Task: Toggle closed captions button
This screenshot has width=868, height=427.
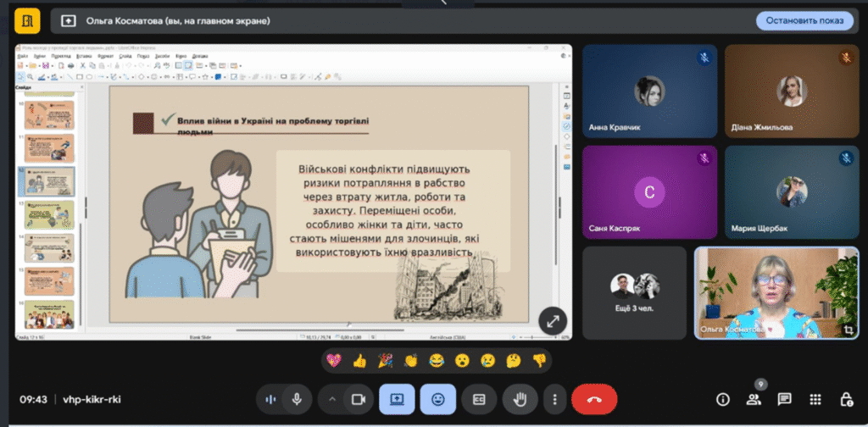Action: click(479, 399)
